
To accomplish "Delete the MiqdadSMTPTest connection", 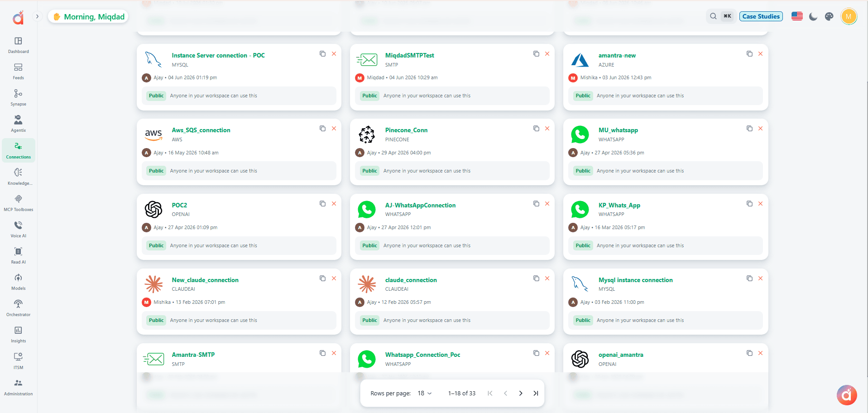I will coord(547,53).
